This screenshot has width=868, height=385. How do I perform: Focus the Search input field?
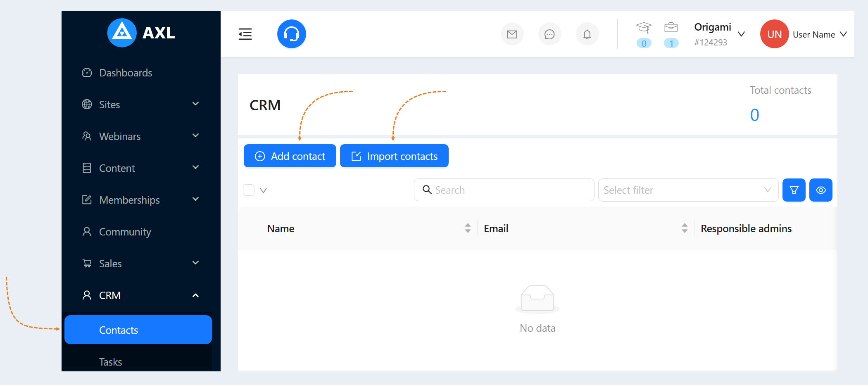point(504,190)
